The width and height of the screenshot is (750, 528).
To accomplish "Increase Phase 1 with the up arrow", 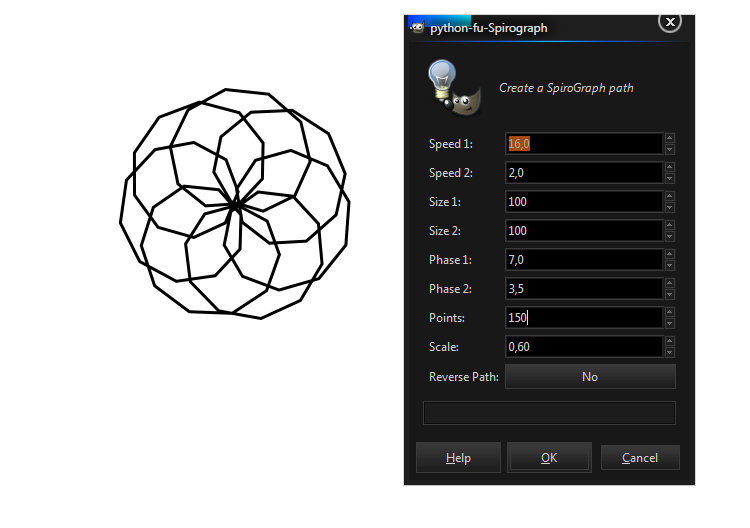I will tap(670, 254).
